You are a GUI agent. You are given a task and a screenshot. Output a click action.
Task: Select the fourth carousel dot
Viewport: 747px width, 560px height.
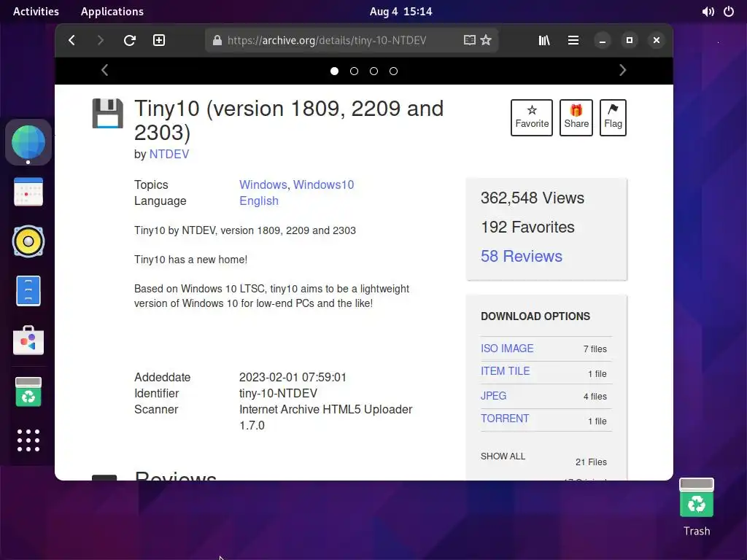pyautogui.click(x=393, y=71)
